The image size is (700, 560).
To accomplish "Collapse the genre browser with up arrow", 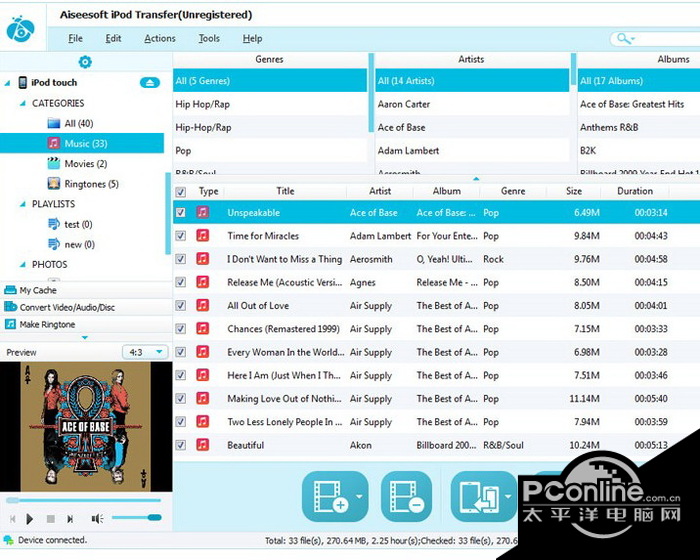I will click(476, 179).
